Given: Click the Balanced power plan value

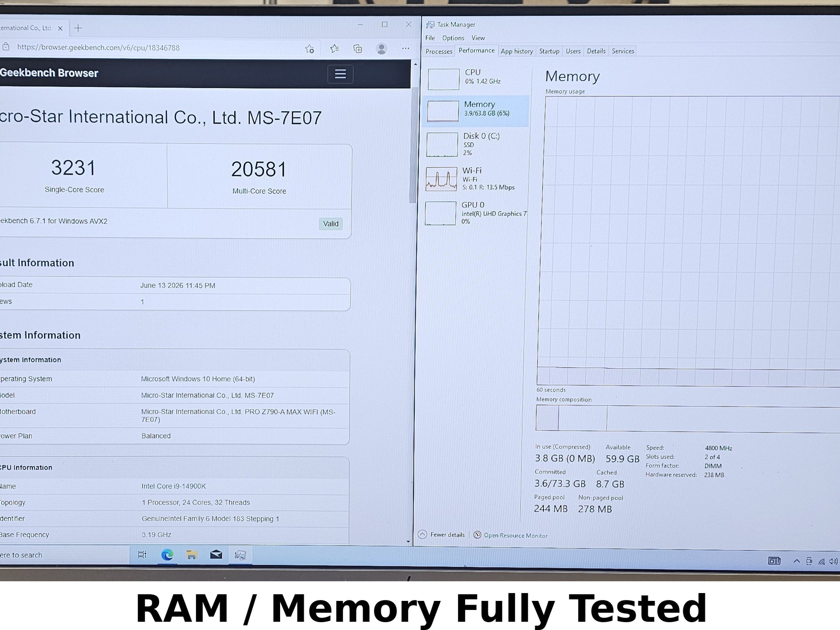Looking at the screenshot, I should (156, 436).
